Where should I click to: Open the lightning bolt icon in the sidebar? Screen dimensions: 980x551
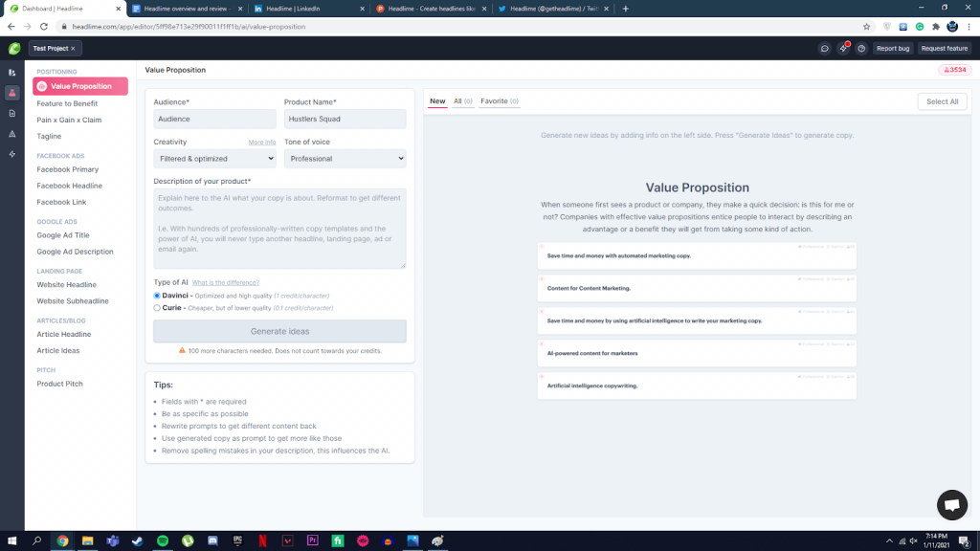(11, 154)
